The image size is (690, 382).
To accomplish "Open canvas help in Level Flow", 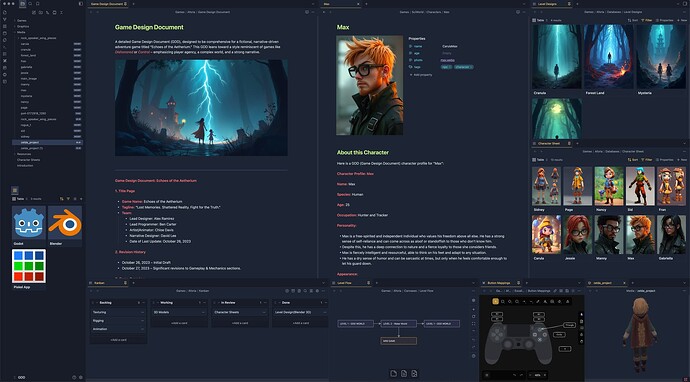I will (x=473, y=356).
